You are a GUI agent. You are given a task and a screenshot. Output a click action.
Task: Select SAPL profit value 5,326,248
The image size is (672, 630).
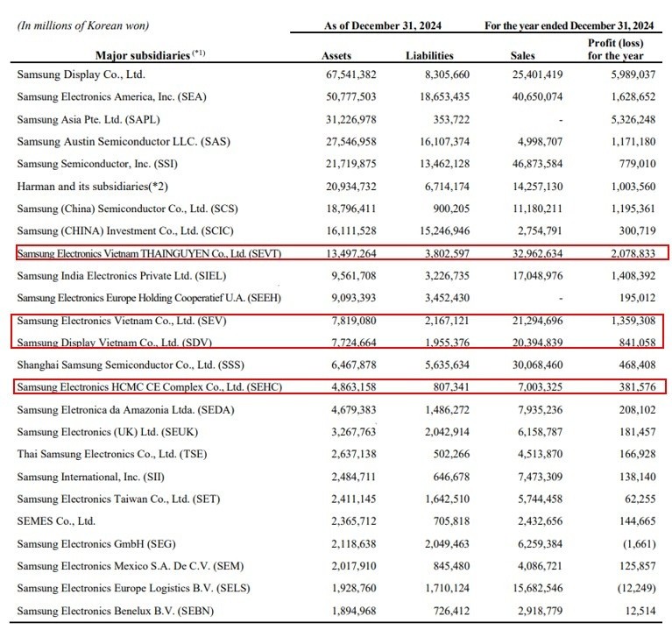click(x=633, y=119)
